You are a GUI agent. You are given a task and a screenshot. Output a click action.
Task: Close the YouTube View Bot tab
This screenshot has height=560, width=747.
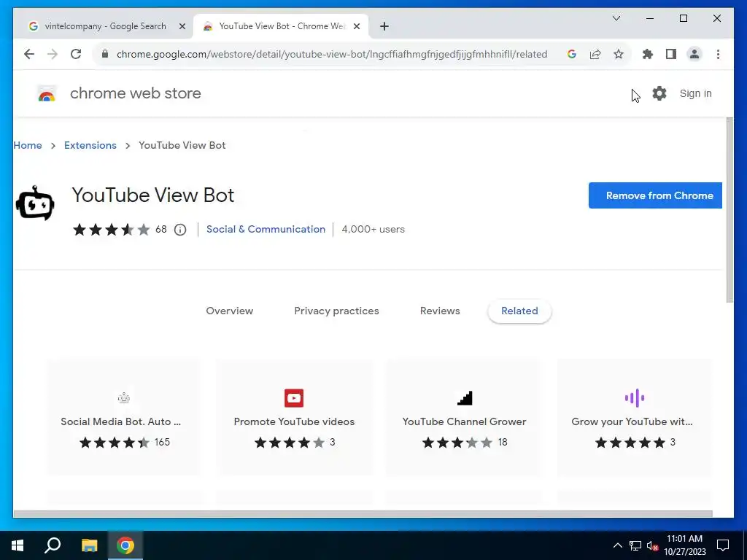[x=356, y=27]
